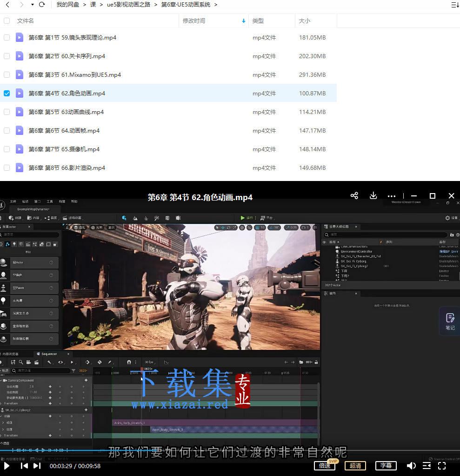Mute the video volume
Image resolution: width=460 pixels, height=476 pixels.
[x=411, y=466]
